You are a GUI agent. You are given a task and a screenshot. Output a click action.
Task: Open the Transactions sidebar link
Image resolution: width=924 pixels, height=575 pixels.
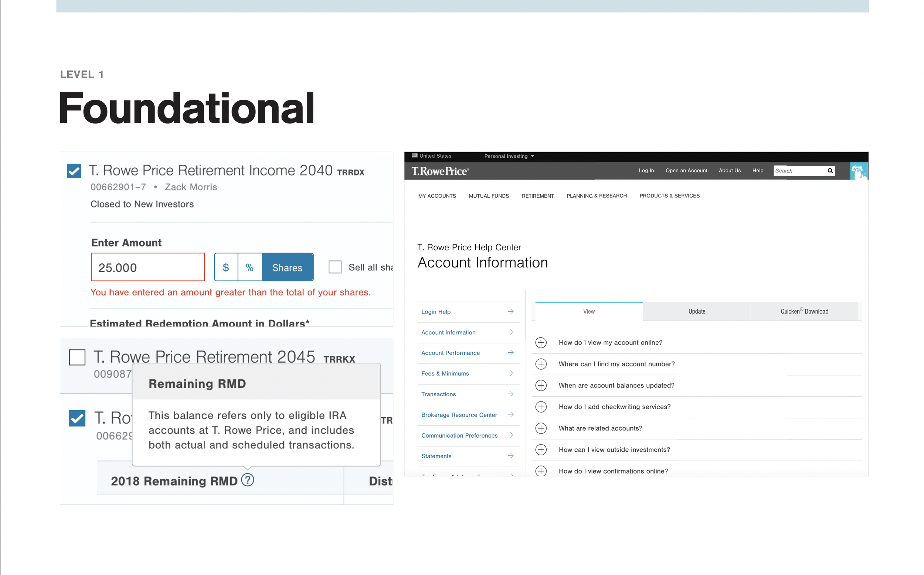pyautogui.click(x=438, y=394)
